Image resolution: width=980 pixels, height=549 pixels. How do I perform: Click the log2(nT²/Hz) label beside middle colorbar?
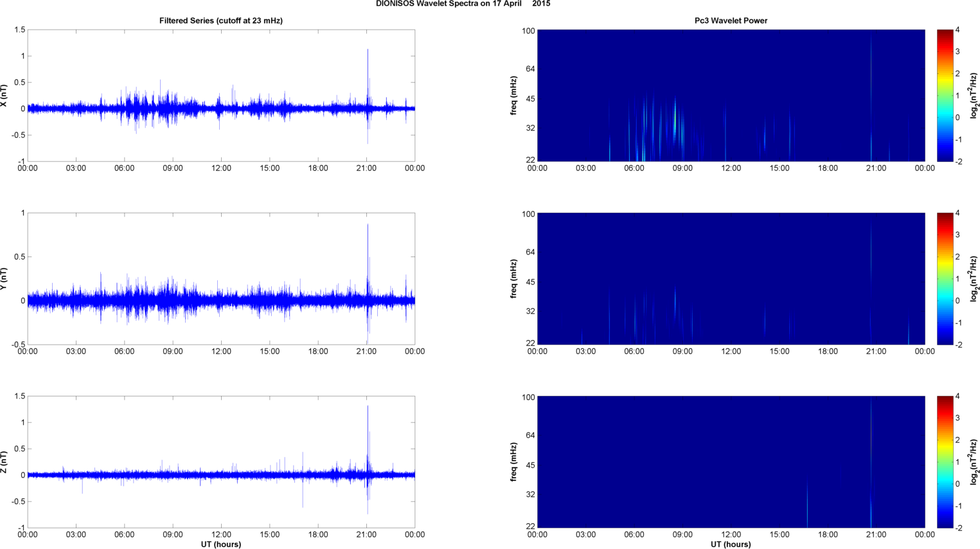click(974, 279)
